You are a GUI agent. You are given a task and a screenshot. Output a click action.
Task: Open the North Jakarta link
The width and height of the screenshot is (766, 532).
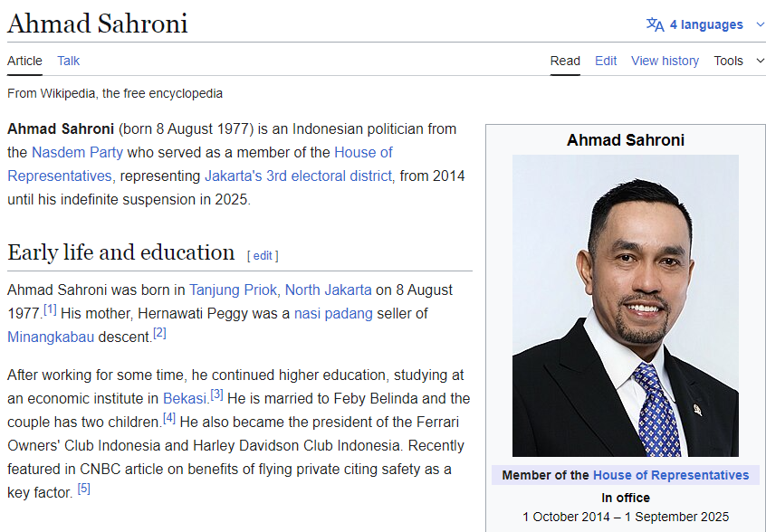pos(329,290)
